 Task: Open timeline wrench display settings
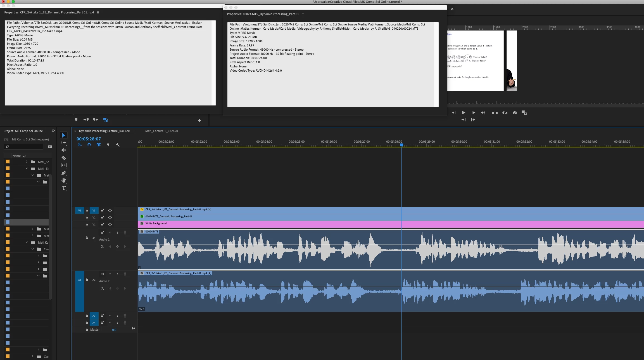118,145
